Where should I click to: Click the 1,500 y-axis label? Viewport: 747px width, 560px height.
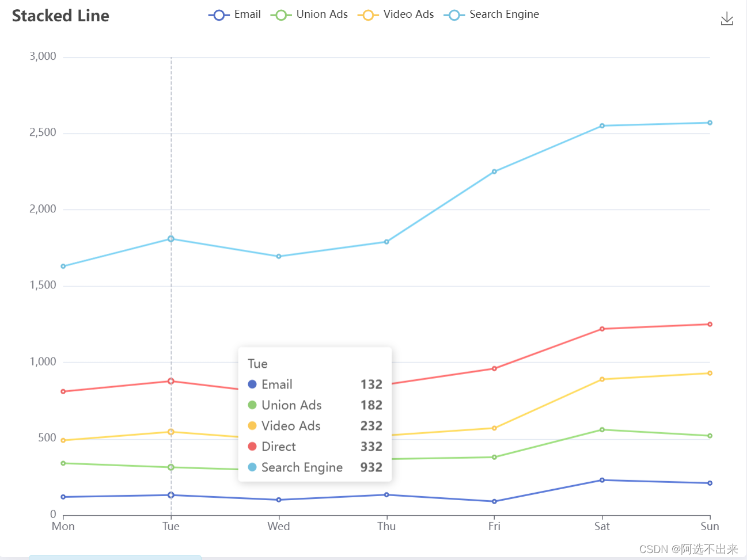43,285
